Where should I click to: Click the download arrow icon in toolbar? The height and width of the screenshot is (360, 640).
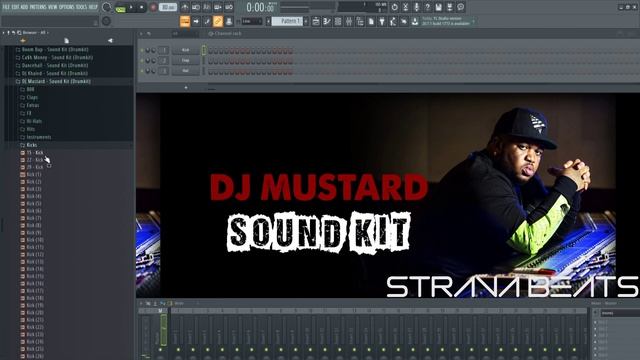click(x=415, y=21)
